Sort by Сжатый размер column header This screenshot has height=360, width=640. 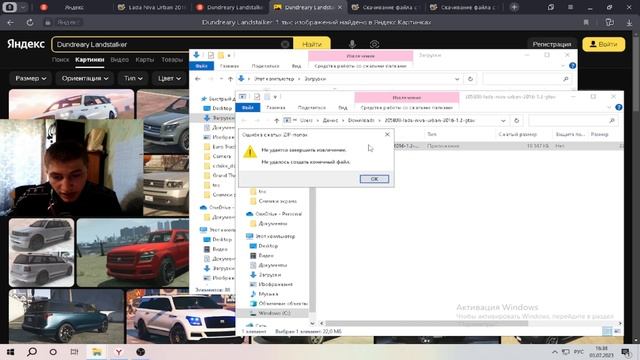coord(518,134)
